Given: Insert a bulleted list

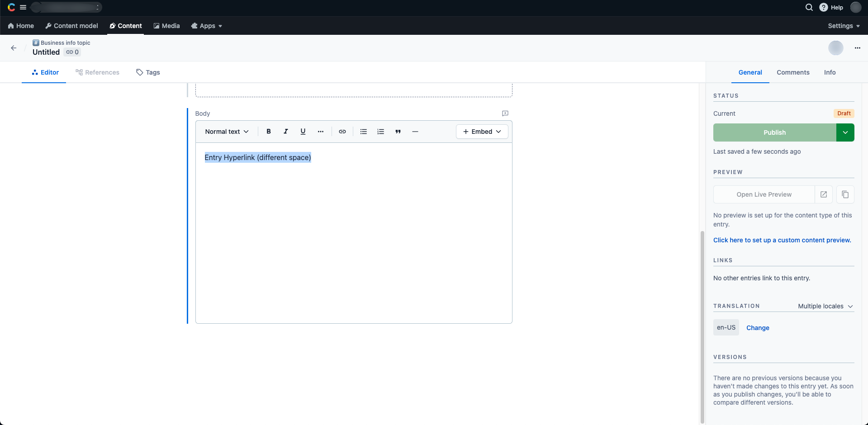Looking at the screenshot, I should 364,132.
